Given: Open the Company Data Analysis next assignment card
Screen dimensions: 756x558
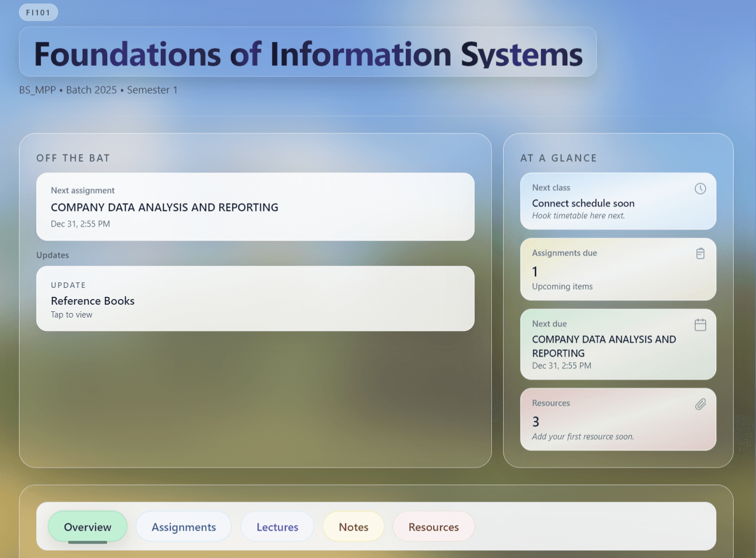Looking at the screenshot, I should click(x=255, y=207).
